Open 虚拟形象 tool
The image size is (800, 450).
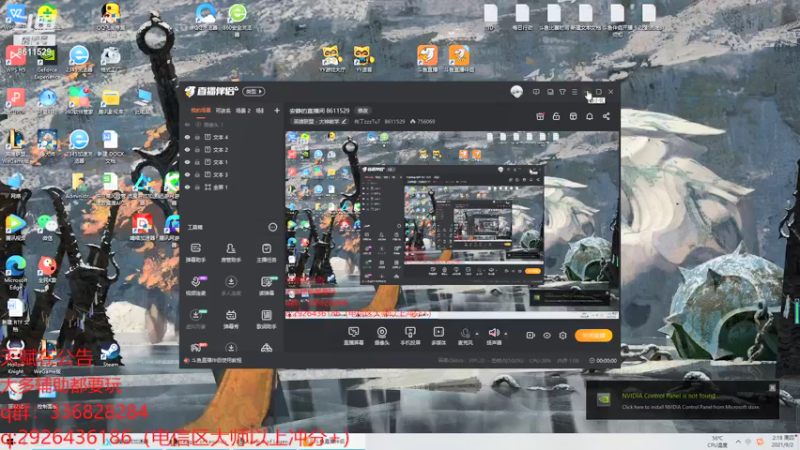(x=196, y=319)
